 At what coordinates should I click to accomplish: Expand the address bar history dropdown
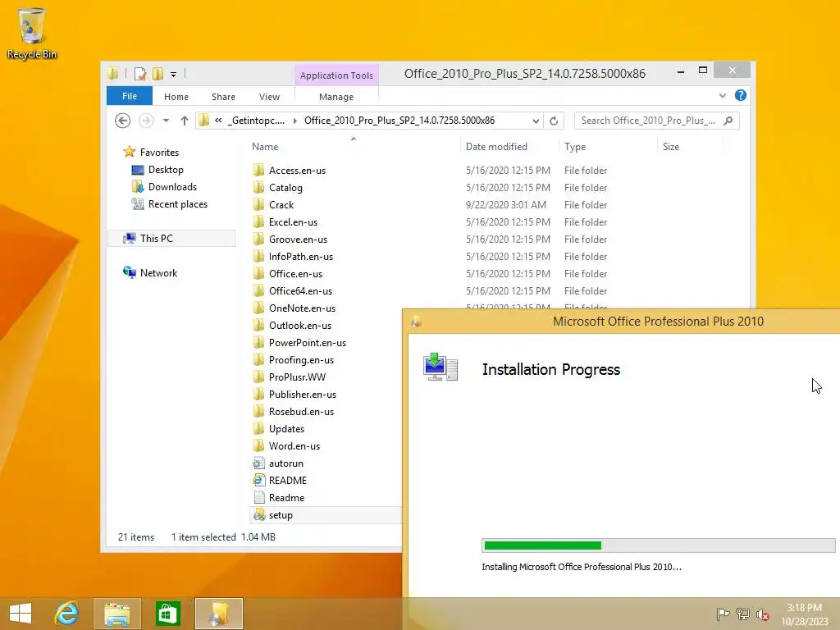pos(535,121)
